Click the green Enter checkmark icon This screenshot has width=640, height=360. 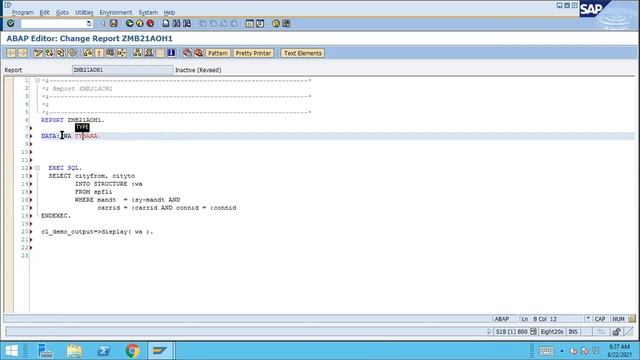[11, 23]
